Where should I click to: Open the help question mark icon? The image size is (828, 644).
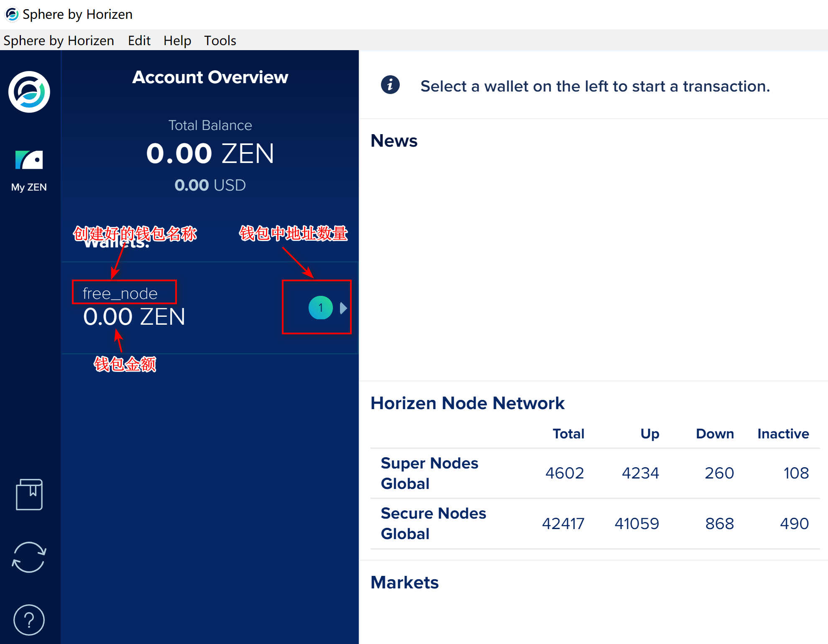29,620
